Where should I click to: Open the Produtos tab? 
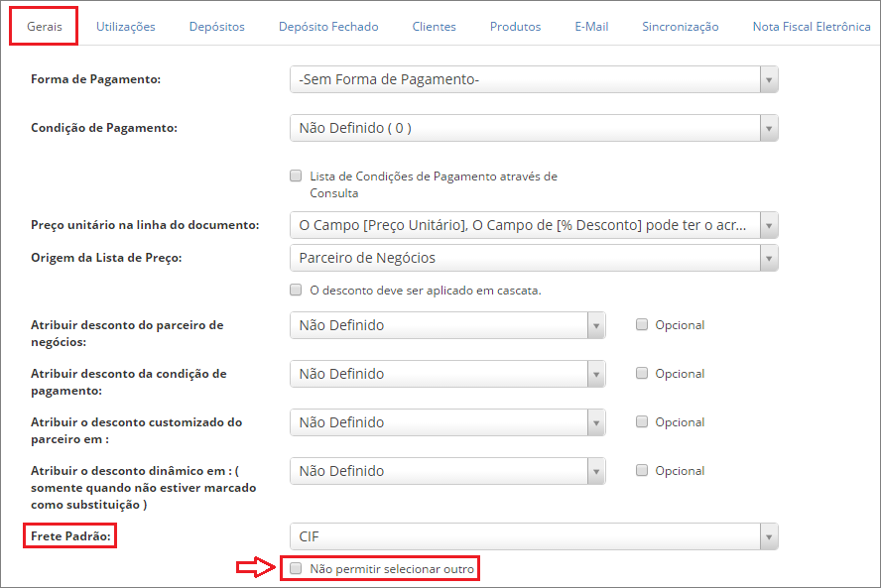point(515,27)
